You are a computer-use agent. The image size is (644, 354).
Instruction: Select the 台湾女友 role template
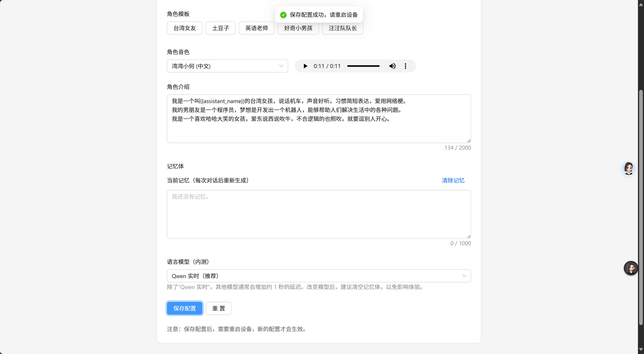click(x=184, y=28)
